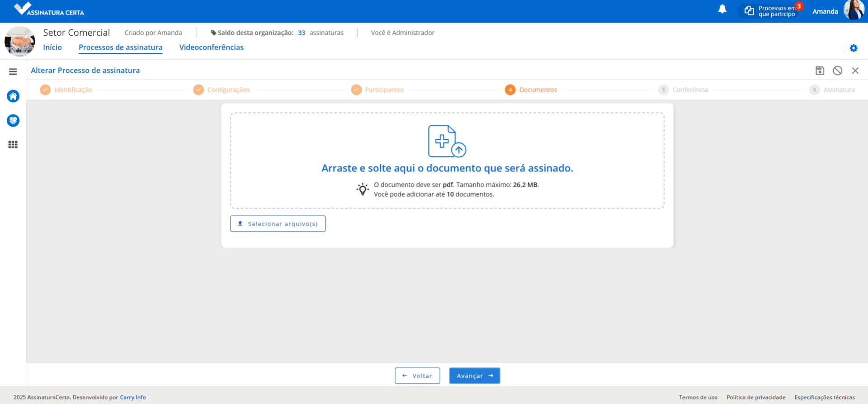Expand the hamburger sidebar menu
Viewport: 868px width, 404px height.
coord(13,71)
